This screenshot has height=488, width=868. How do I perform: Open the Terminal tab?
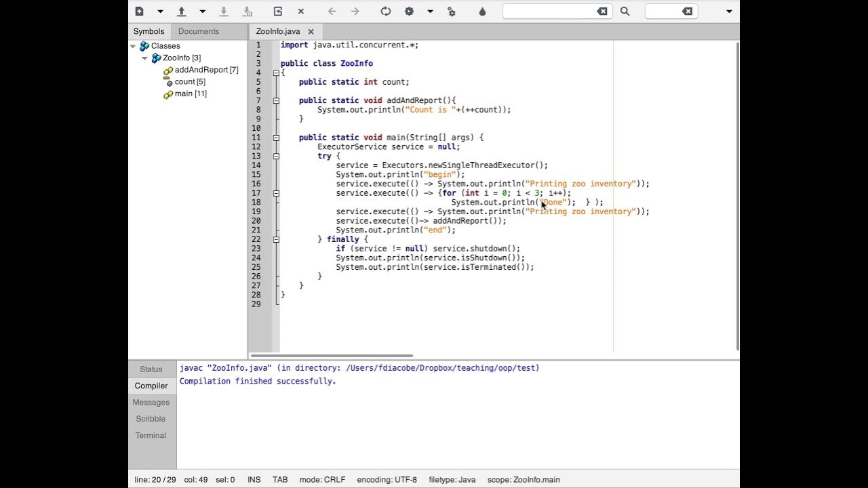pyautogui.click(x=151, y=435)
